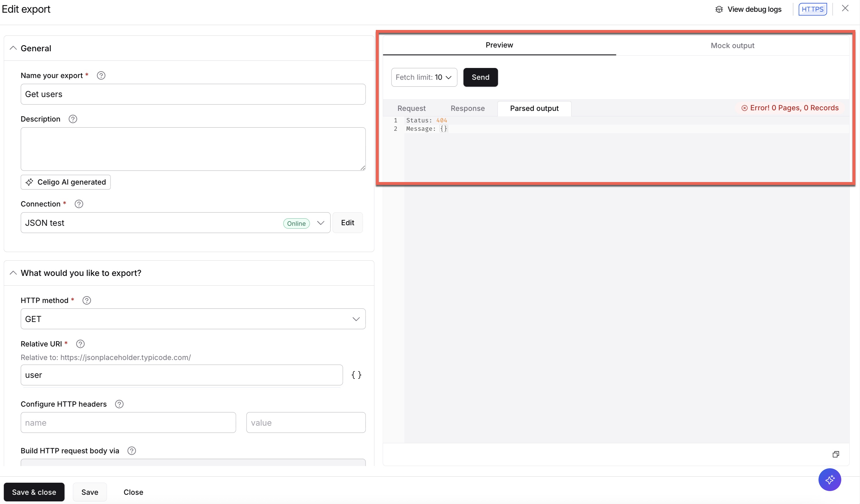Click the Save button
Viewport: 860px width, 504px height.
pos(90,492)
